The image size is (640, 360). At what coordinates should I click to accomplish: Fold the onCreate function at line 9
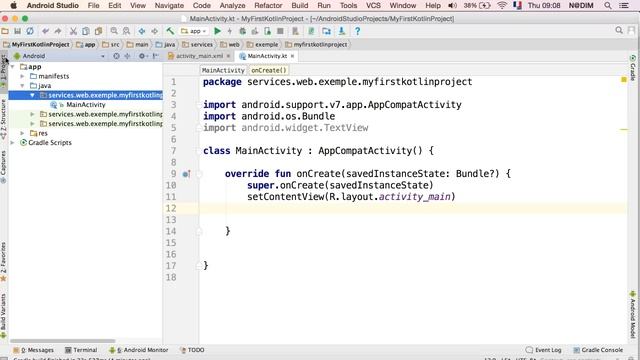tap(199, 174)
